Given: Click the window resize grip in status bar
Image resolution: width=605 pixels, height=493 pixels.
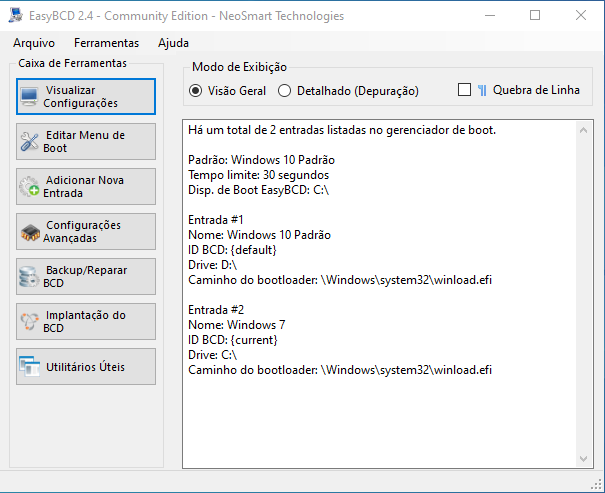Looking at the screenshot, I should click(x=597, y=485).
